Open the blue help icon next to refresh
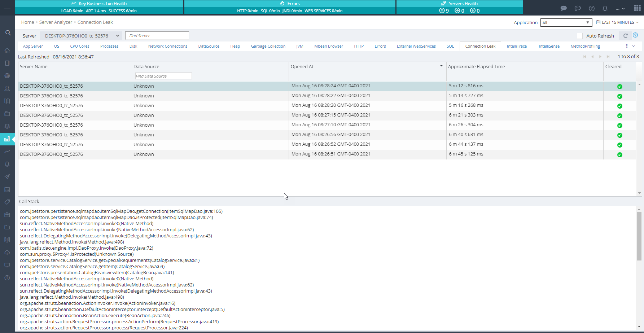 pos(635,35)
